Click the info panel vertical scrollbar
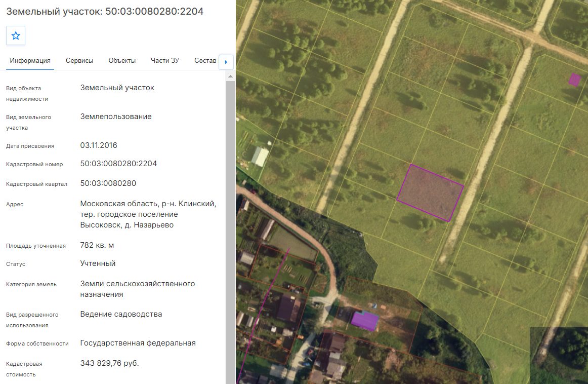Viewport: 588px width, 384px height. pyautogui.click(x=231, y=232)
